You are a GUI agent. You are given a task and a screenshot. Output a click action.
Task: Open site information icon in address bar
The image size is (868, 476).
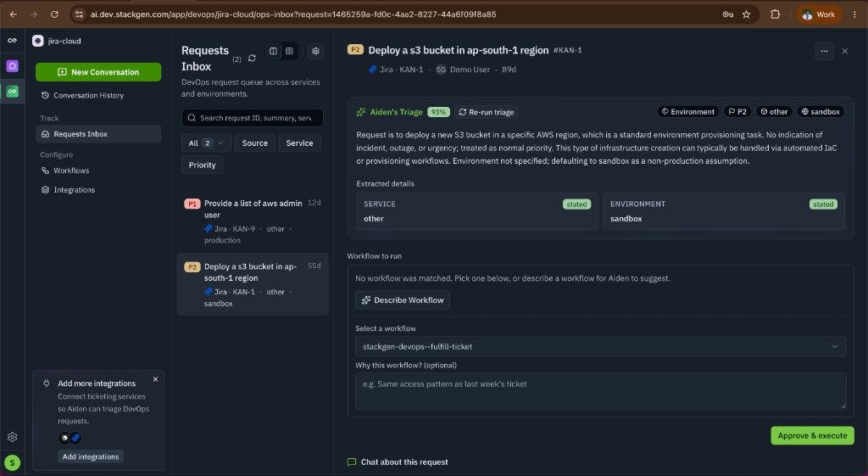[79, 14]
